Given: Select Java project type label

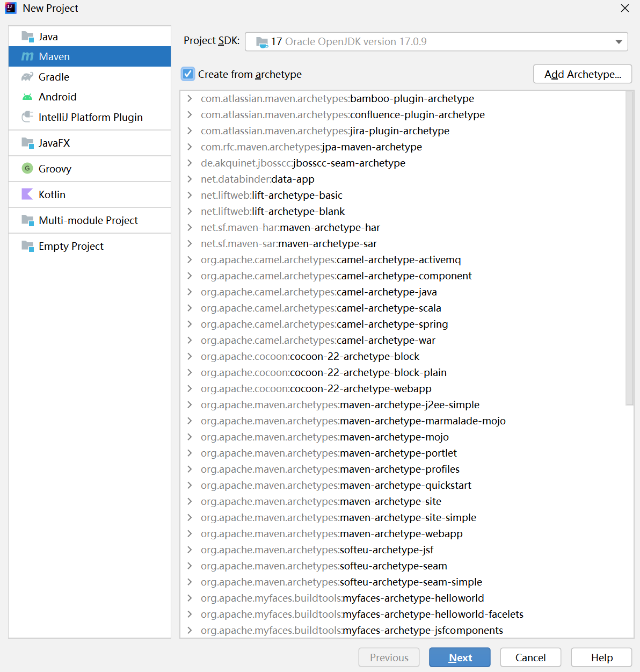Looking at the screenshot, I should click(x=48, y=37).
